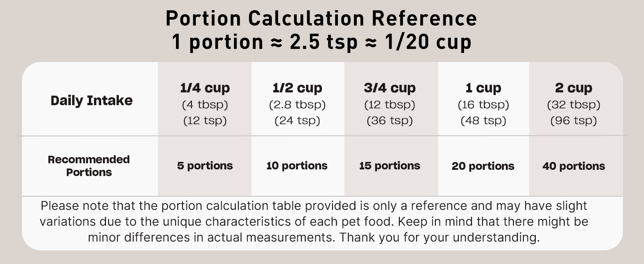Select the "5 portions" cell

(205, 166)
